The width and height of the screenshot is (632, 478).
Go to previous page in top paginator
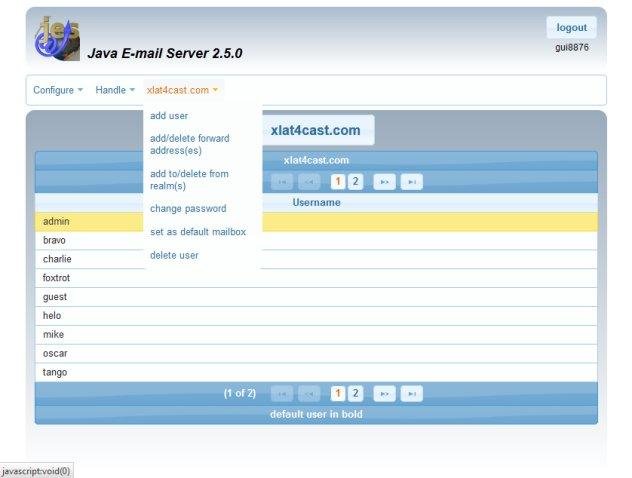[x=309, y=182]
